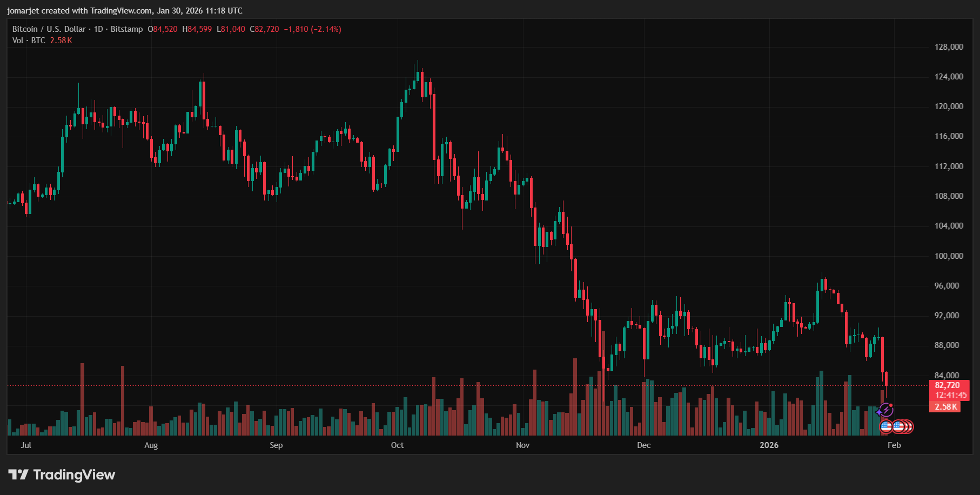Click the 82,720 current price tag on axis
Viewport: 980px width, 495px height.
(x=948, y=385)
